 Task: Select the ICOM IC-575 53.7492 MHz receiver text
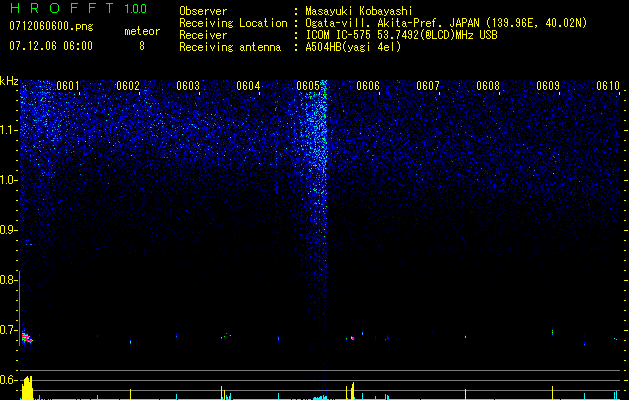401,35
